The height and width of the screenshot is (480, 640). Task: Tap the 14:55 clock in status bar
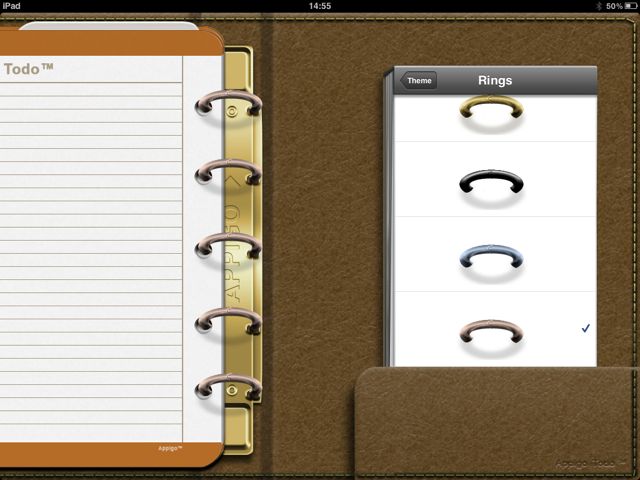click(x=320, y=6)
